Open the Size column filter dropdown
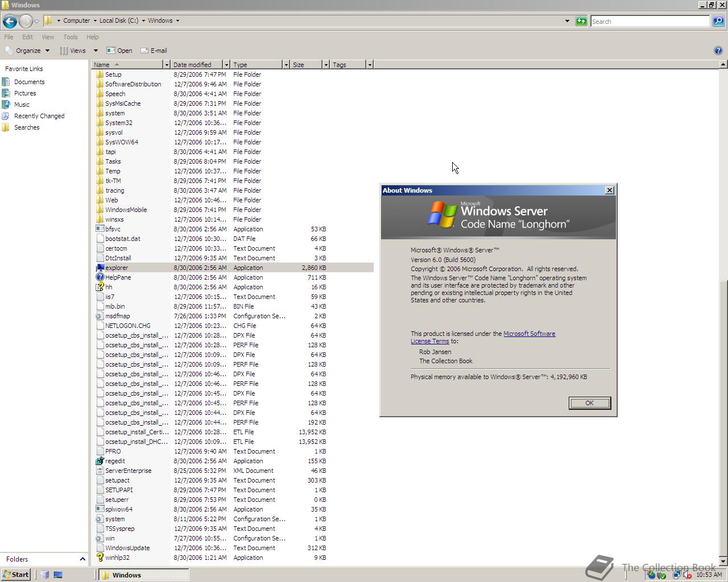 coord(326,65)
